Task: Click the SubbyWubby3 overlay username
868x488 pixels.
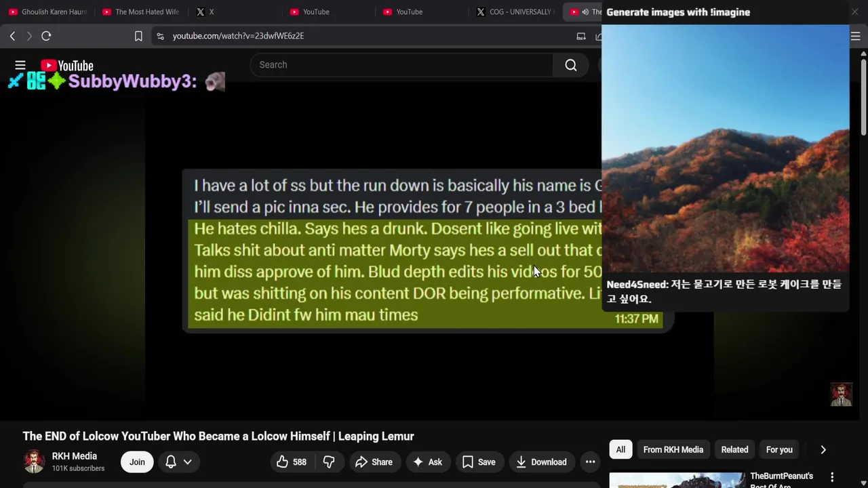Action: [x=132, y=81]
